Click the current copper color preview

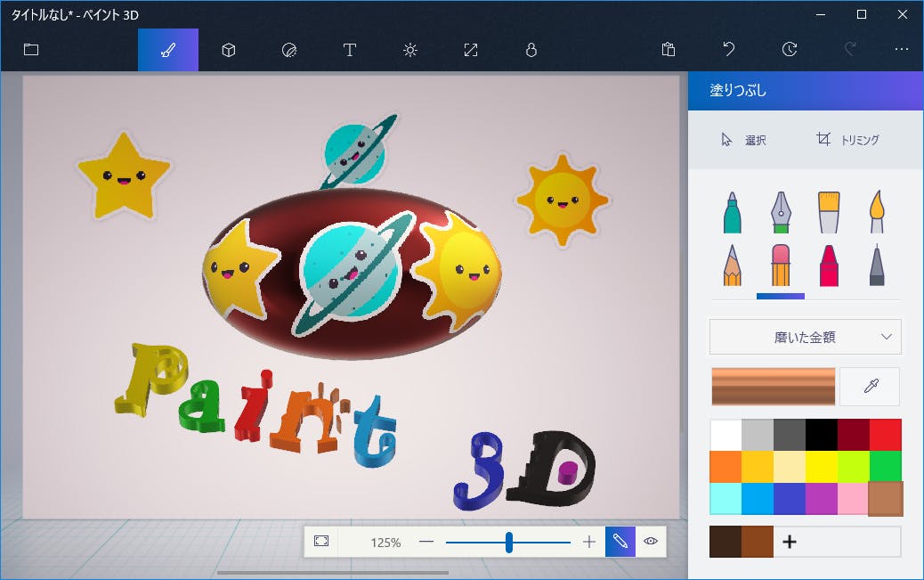(774, 387)
